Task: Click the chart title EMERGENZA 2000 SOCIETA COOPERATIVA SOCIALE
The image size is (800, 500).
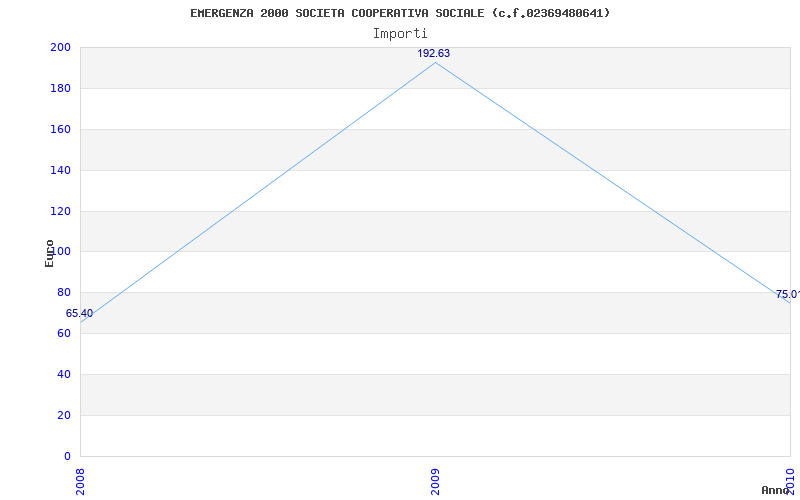Action: (x=400, y=13)
